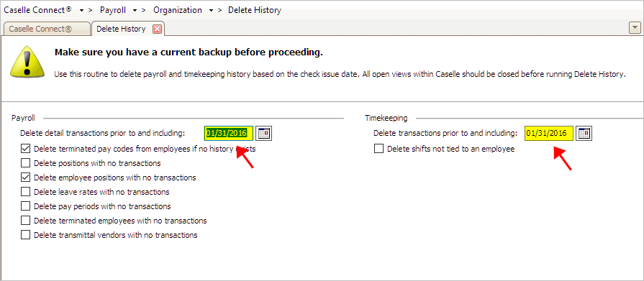Switch to the Caselle Connect tab
This screenshot has width=644, height=281.
point(46,29)
